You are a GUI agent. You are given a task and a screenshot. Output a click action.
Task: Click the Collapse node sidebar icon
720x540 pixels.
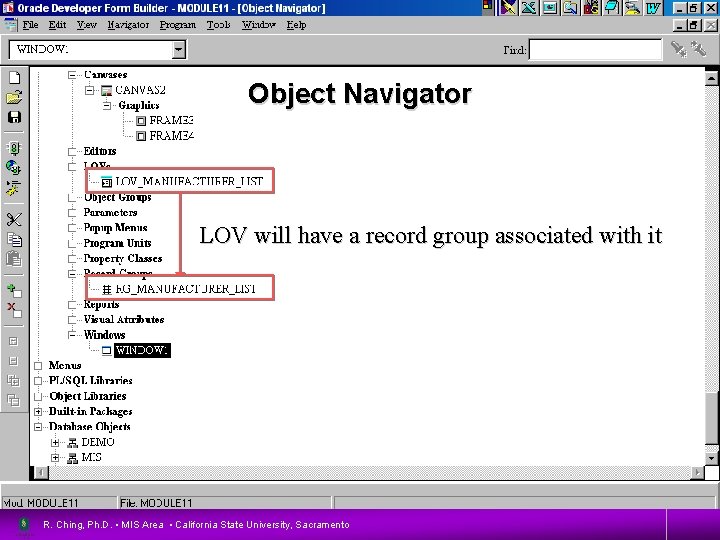[x=13, y=361]
